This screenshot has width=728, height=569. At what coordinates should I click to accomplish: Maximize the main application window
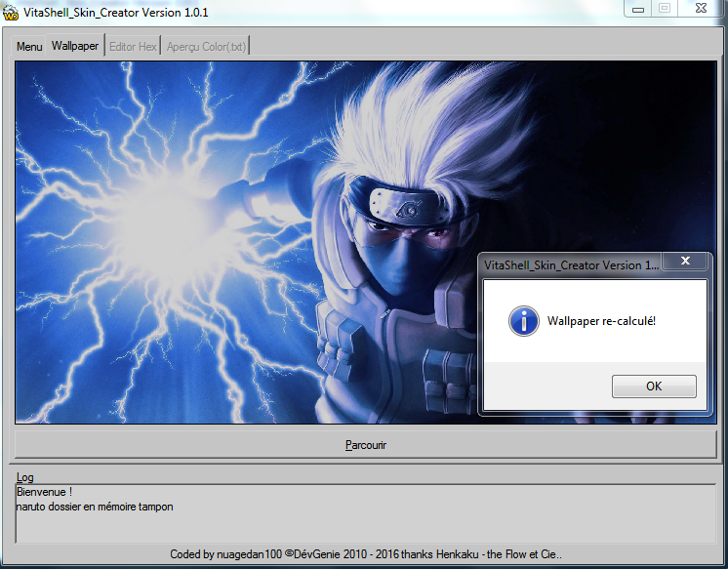[x=666, y=9]
